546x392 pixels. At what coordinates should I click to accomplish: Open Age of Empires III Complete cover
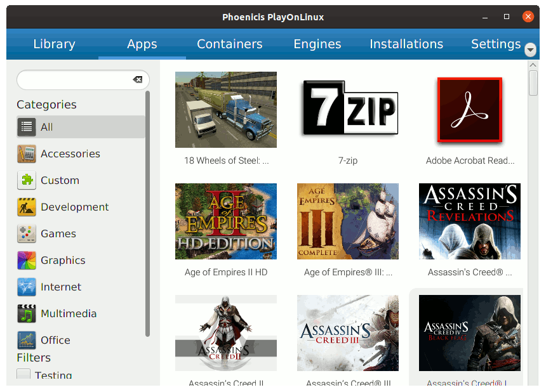348,221
